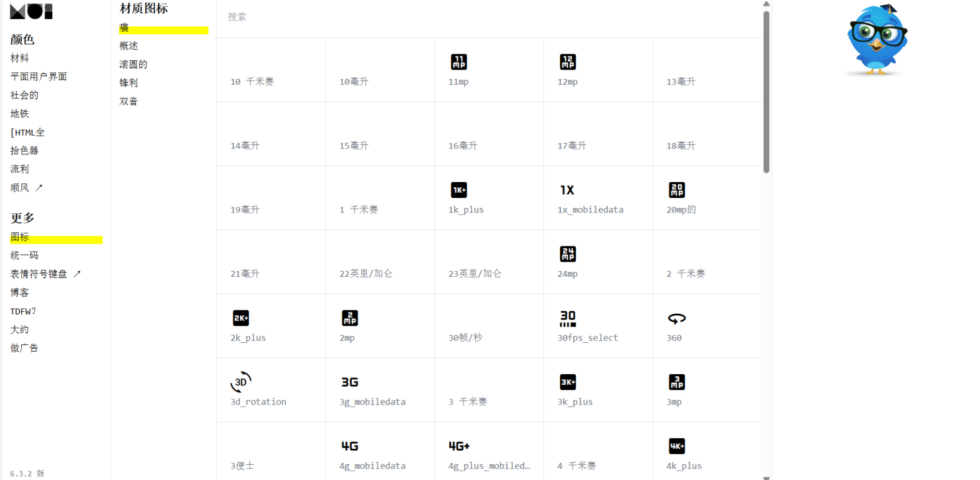Click the 11mp icon
The height and width of the screenshot is (480, 980).
459,62
